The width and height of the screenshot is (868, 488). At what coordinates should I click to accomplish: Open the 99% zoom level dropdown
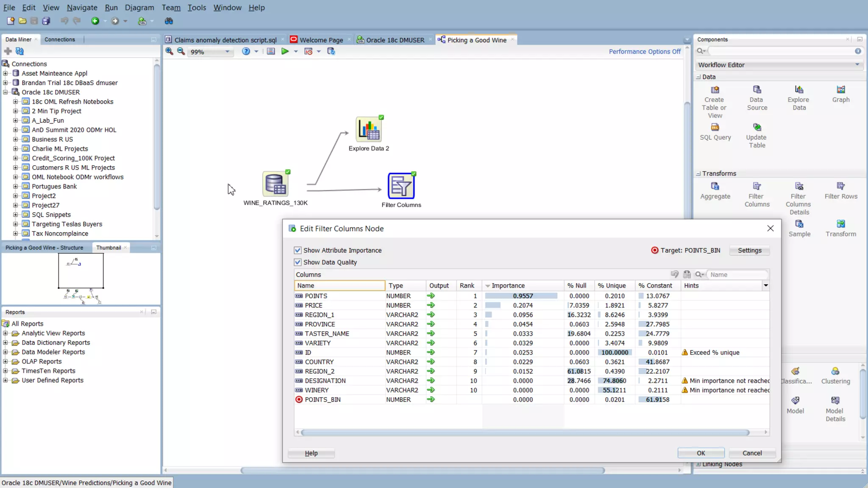(x=227, y=52)
